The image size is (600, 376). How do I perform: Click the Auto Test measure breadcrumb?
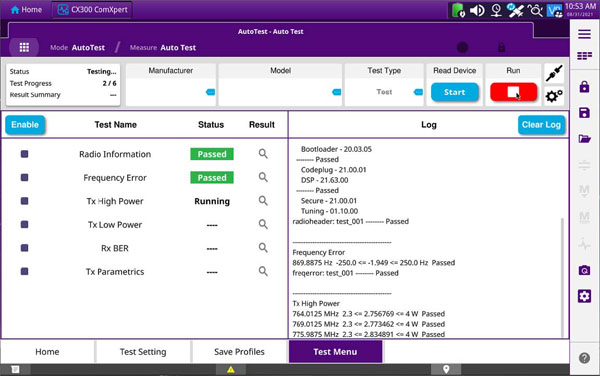[x=178, y=48]
